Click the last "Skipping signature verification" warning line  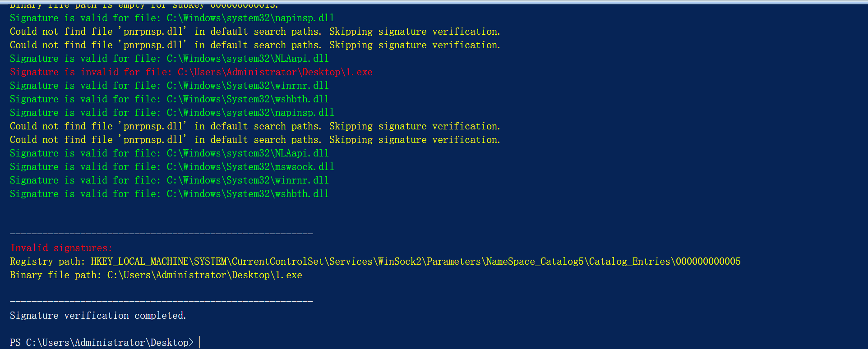(255, 140)
